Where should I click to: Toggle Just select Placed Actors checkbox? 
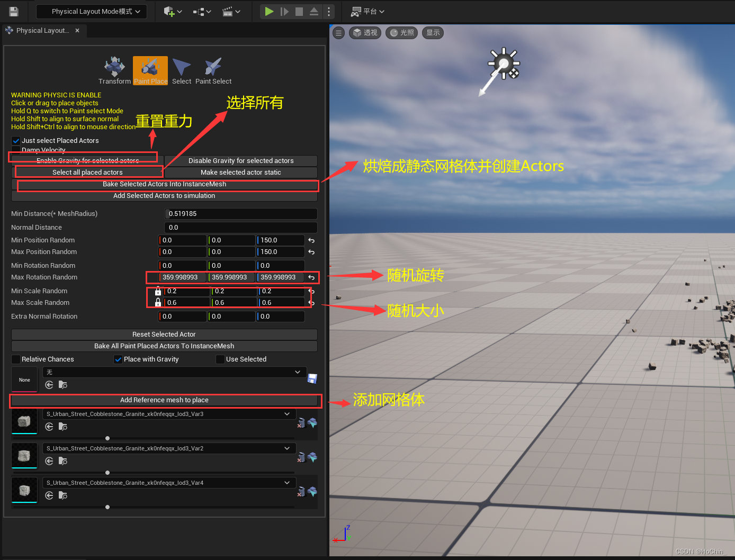click(15, 140)
